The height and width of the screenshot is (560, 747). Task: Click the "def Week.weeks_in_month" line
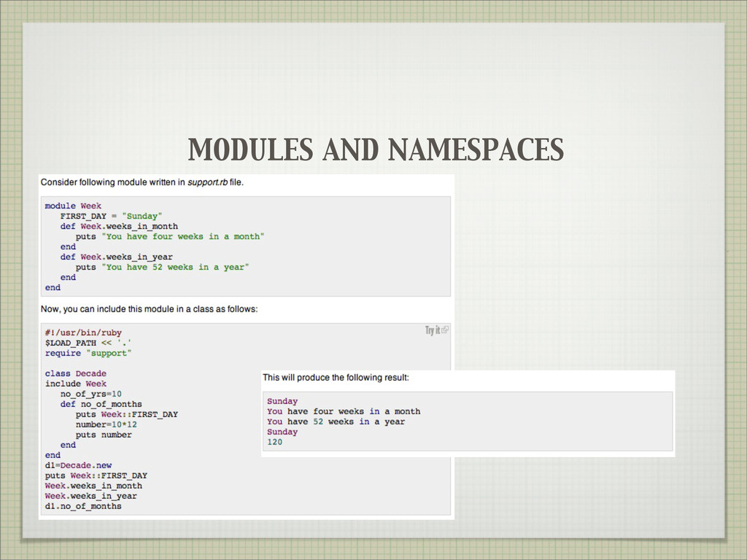(x=119, y=227)
